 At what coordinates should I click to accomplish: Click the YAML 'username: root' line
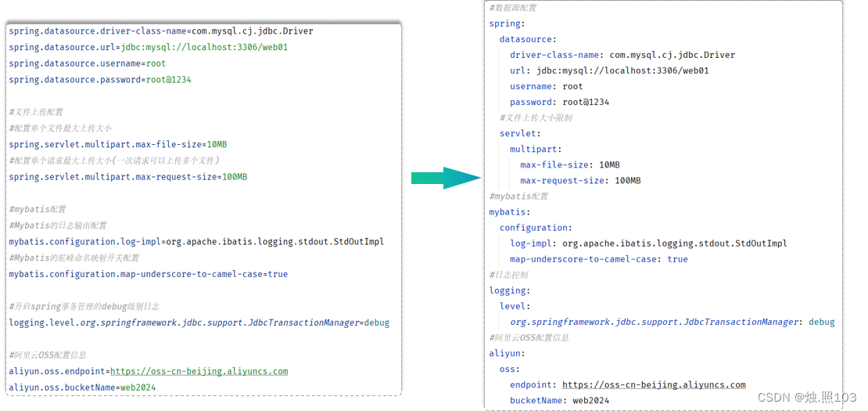click(547, 86)
